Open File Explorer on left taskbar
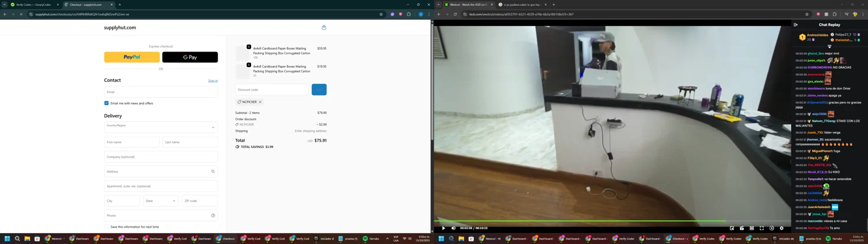Viewport: 868px width, 244px height. (27, 238)
